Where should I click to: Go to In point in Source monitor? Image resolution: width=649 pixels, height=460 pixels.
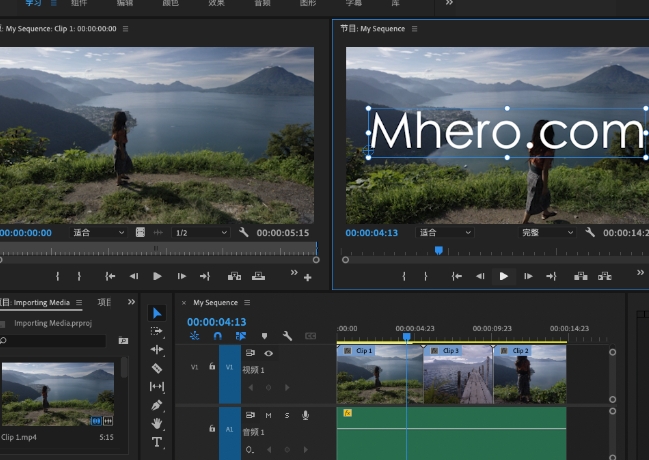pyautogui.click(x=110, y=276)
